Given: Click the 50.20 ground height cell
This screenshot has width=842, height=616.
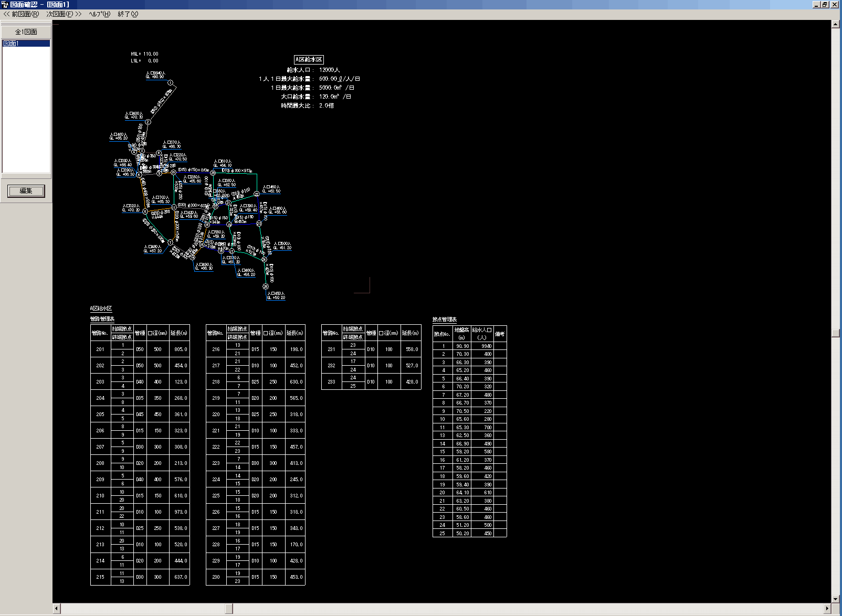Looking at the screenshot, I should coord(462,534).
